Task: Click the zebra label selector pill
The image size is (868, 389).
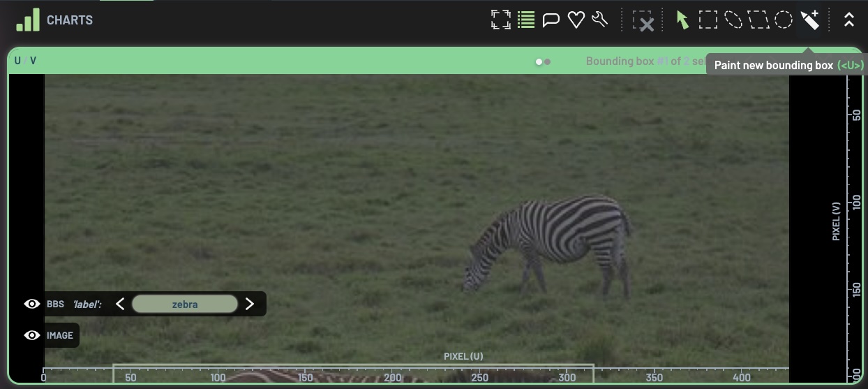Action: pos(185,304)
